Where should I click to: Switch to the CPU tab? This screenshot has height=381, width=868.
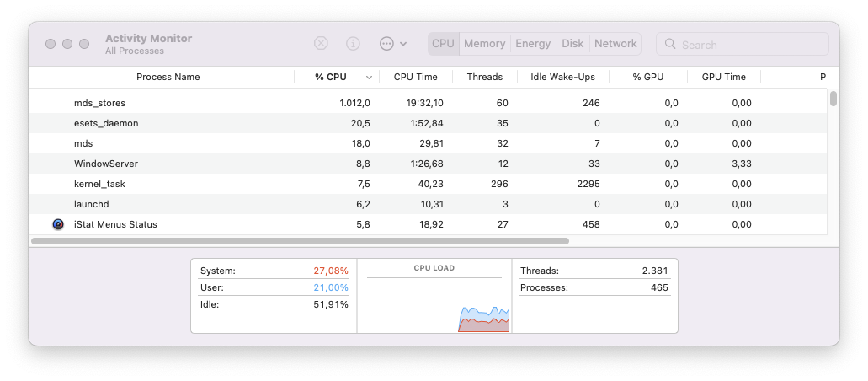pos(443,44)
